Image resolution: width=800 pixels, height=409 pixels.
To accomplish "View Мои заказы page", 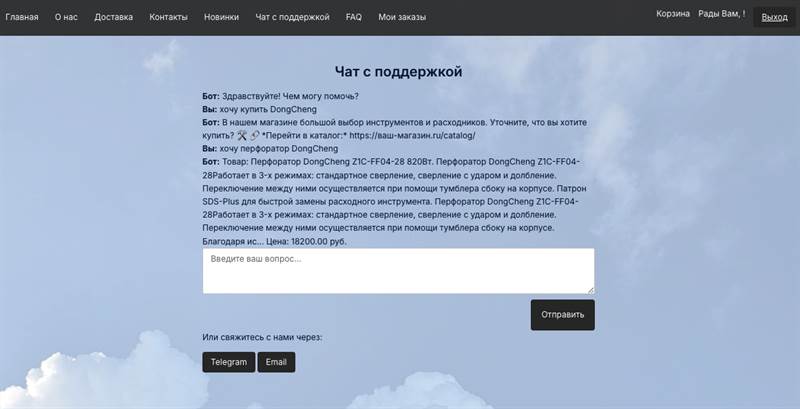I will point(402,17).
